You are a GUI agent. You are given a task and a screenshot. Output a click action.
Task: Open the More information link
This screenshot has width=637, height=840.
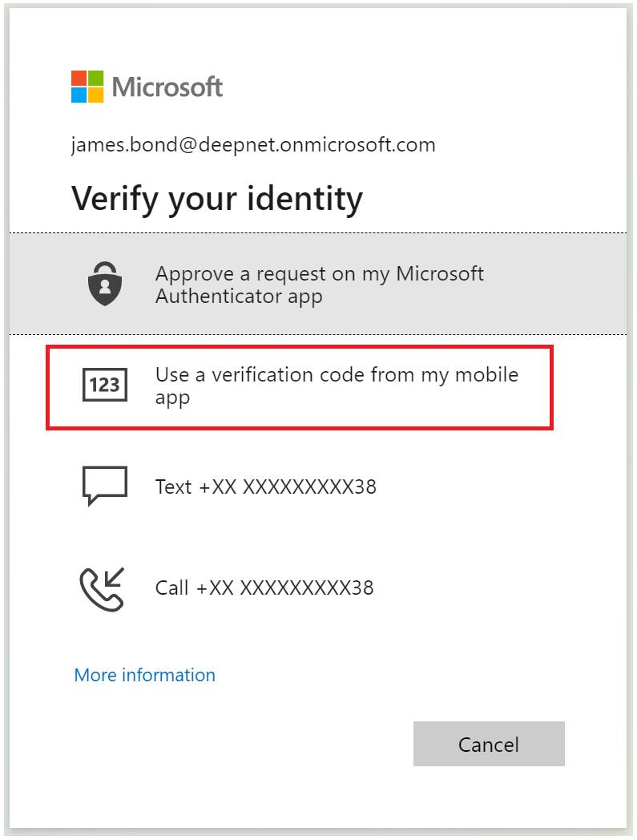144,675
